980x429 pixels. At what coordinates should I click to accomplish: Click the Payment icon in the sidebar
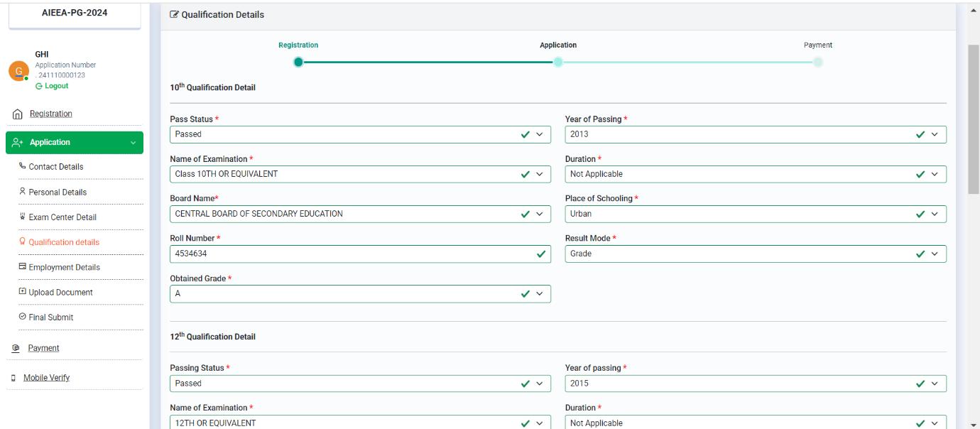coord(16,348)
